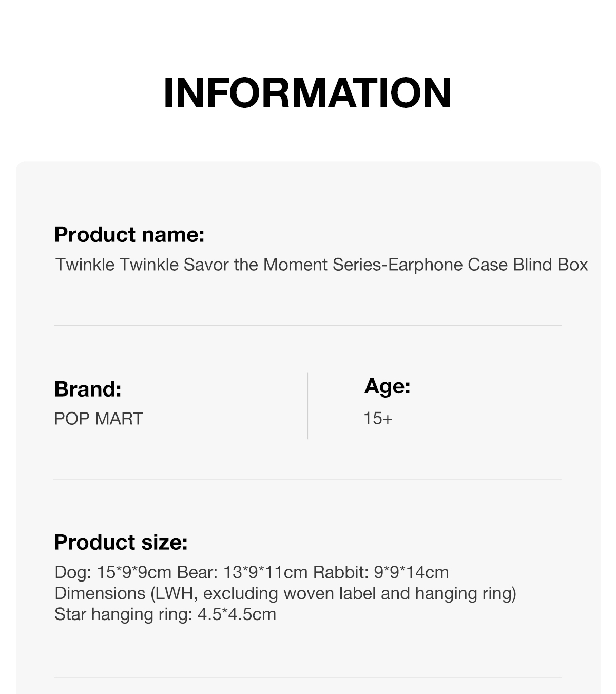Click the INFORMATION heading
The width and height of the screenshot is (616, 694).
tap(307, 93)
